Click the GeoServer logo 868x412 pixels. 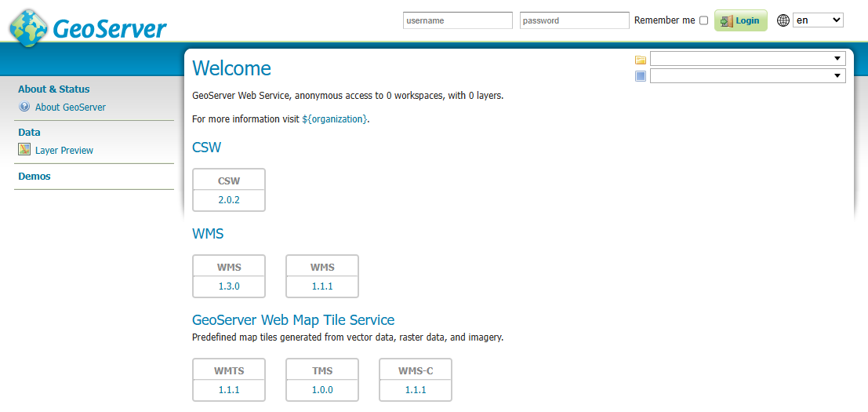[89, 27]
